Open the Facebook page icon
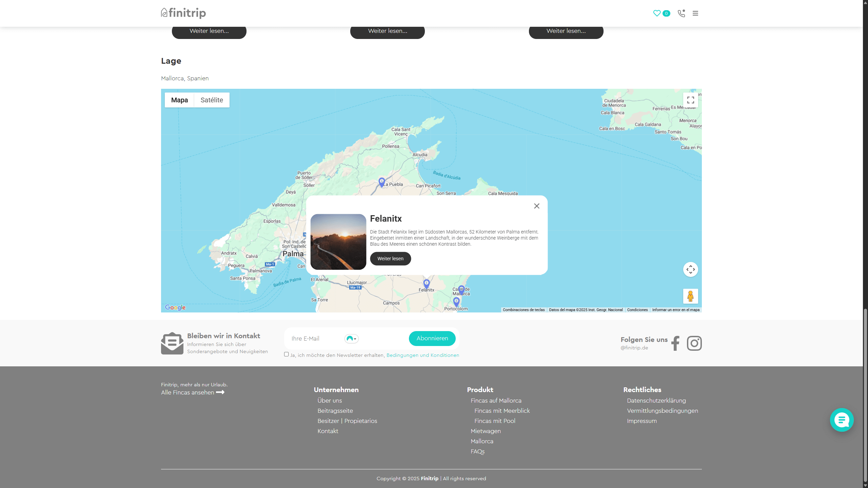 point(675,343)
